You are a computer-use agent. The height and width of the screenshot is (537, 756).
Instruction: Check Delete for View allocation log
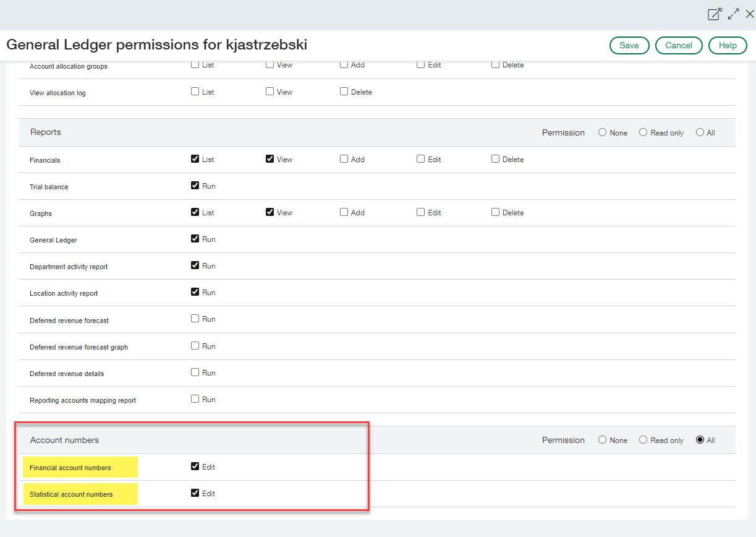pyautogui.click(x=344, y=92)
